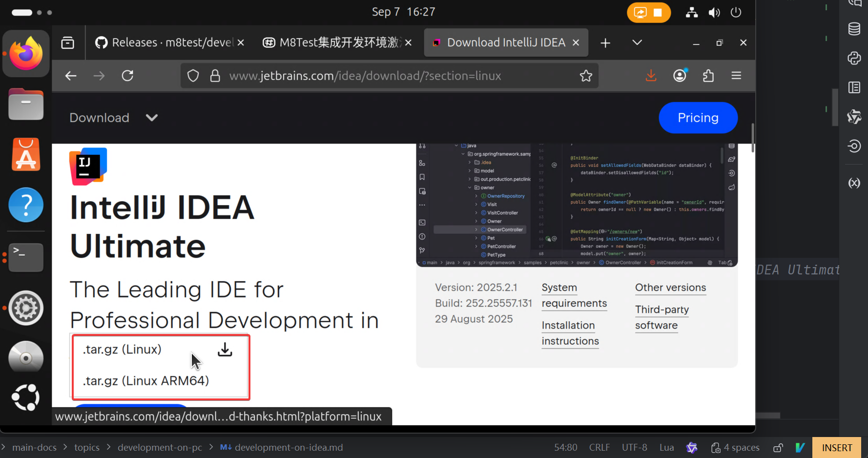Click the INSERT mode indicator

point(836,448)
